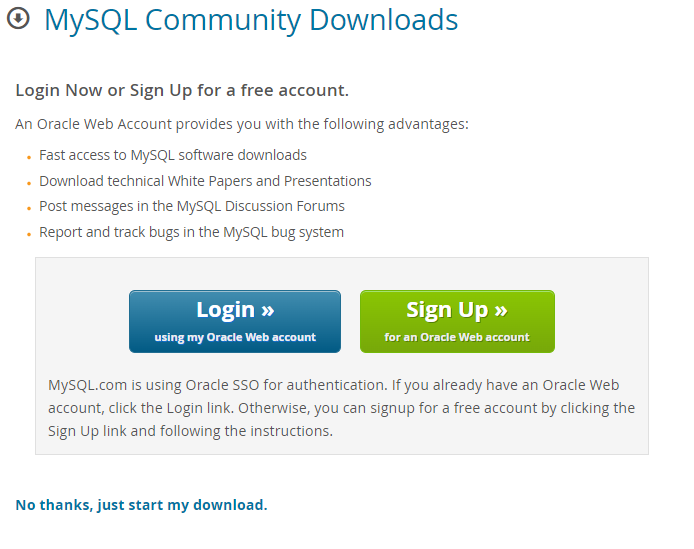Screen dimensions: 694x549
Task: Click the MySQL Community Downloads heading
Action: coord(251,20)
